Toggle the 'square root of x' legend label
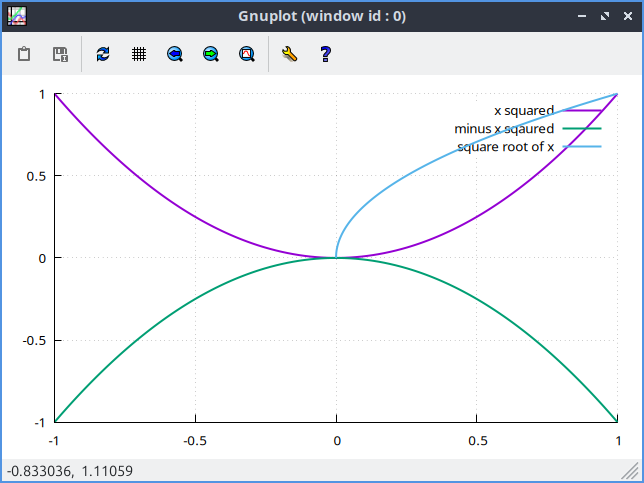 point(505,147)
